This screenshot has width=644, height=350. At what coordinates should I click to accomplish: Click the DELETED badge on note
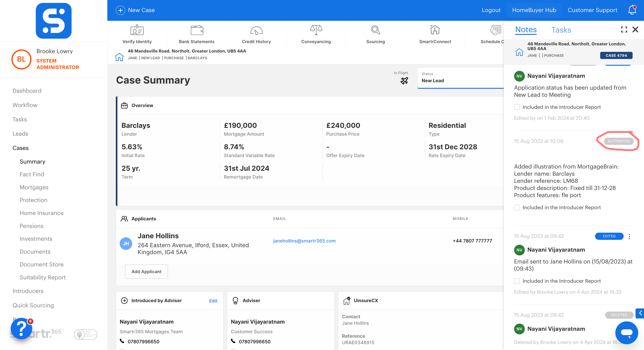click(x=619, y=315)
